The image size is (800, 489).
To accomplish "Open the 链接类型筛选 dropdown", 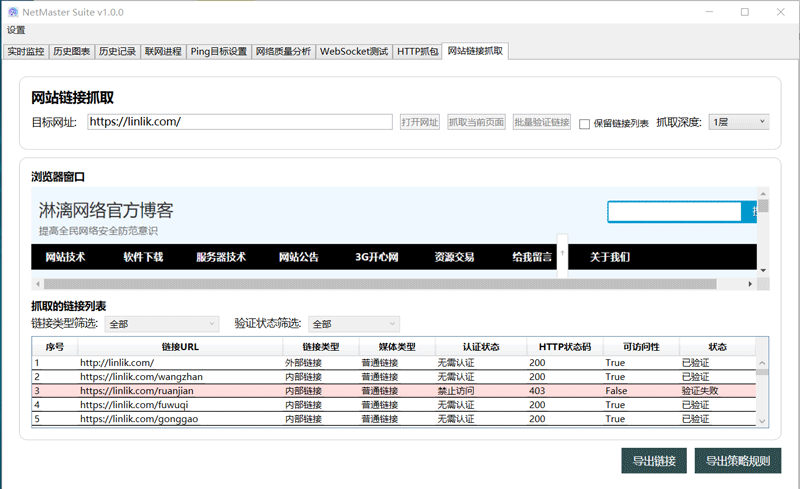I will (162, 324).
